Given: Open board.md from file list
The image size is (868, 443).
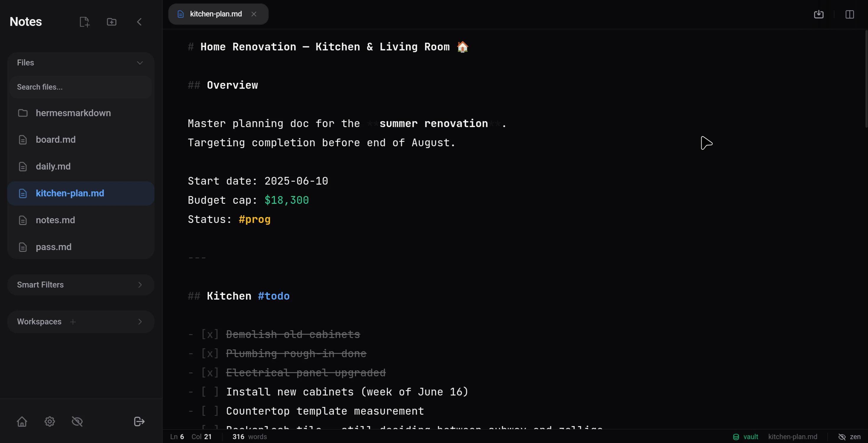Looking at the screenshot, I should pyautogui.click(x=81, y=140).
